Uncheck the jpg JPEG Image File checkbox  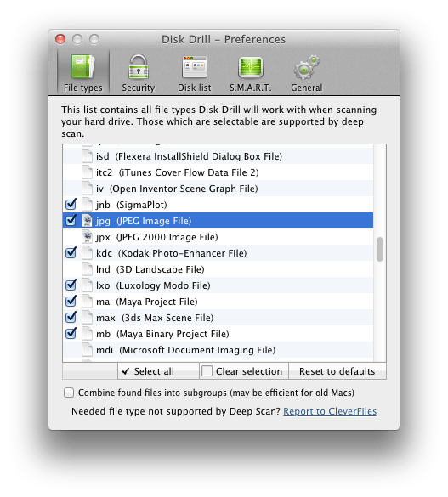click(x=71, y=220)
